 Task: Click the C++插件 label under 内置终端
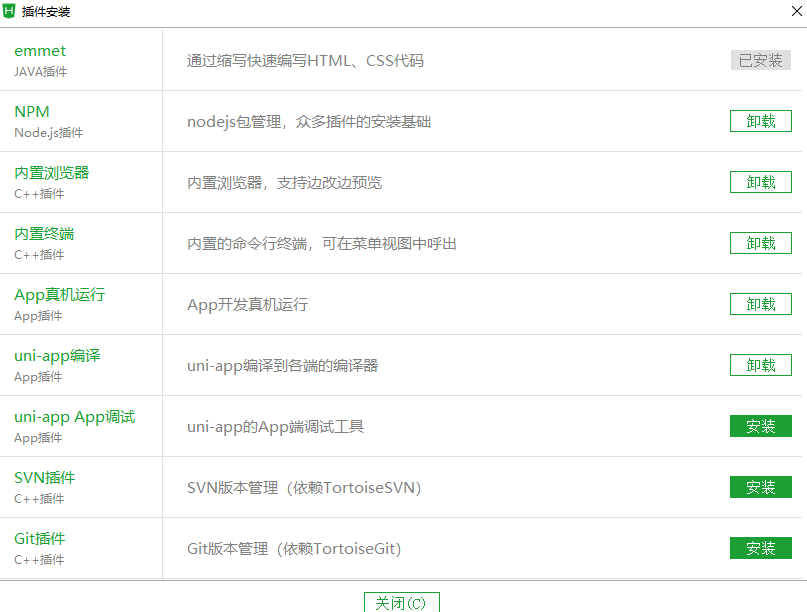(39, 255)
